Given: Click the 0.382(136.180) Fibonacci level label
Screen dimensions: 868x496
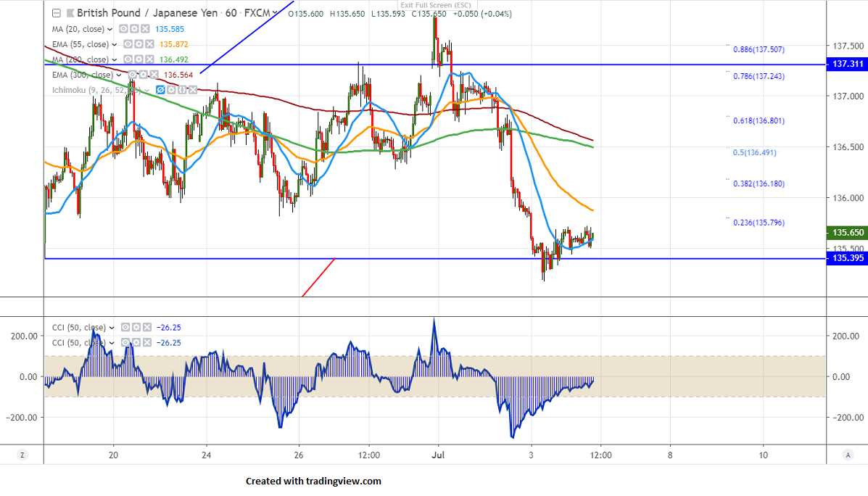Looking at the screenshot, I should click(759, 183).
